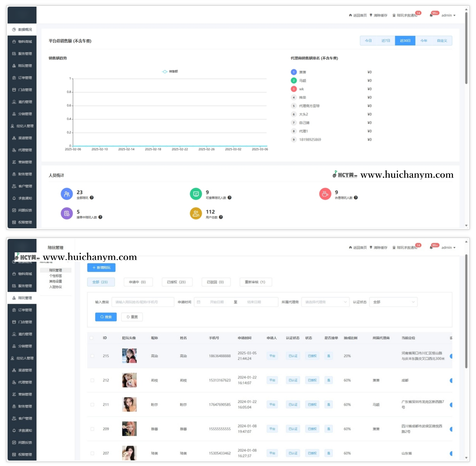This screenshot has height=466, width=476.
Task: Click the blue 全部陪玩 people icon
Action: coord(67,194)
